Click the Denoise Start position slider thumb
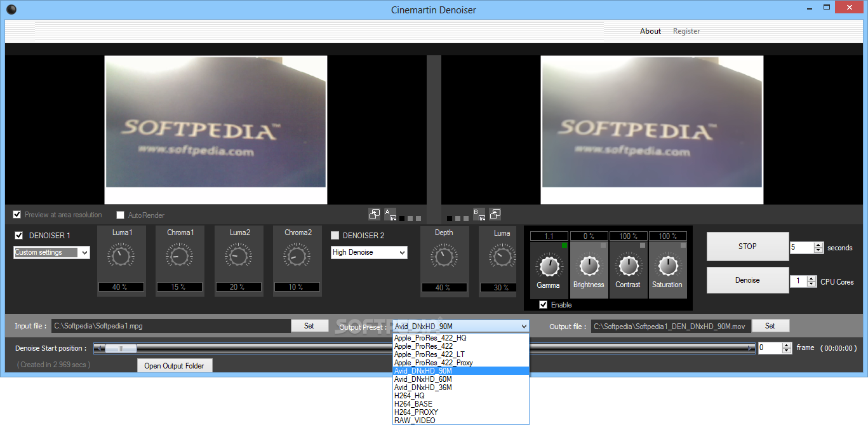Screen dimensions: 868x425 [121, 348]
